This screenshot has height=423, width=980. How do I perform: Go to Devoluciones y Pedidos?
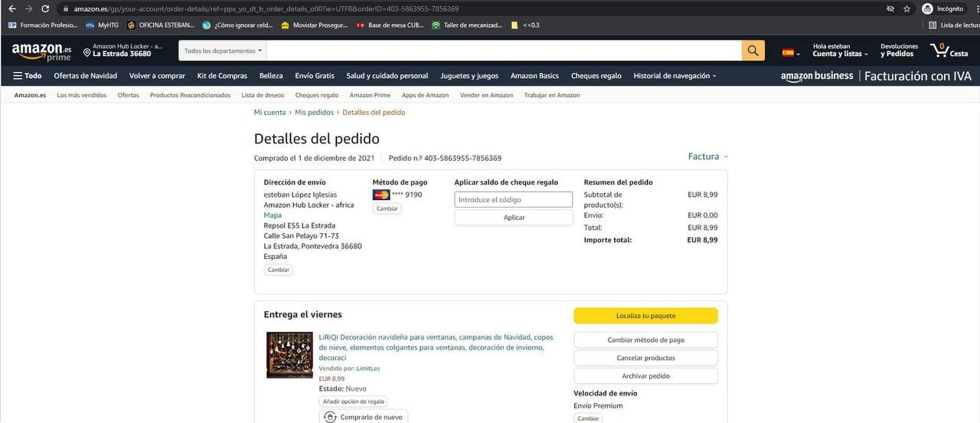click(x=899, y=50)
